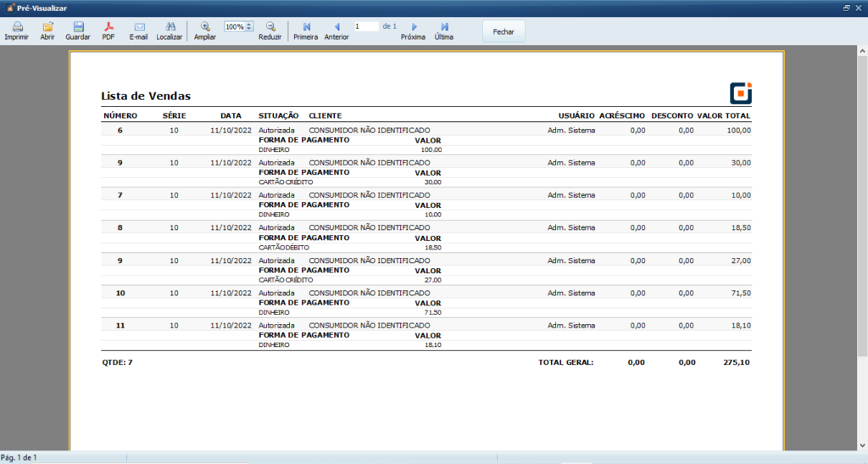Click the SÉRIE column header
Viewport: 868px width, 464px height.
click(x=174, y=115)
